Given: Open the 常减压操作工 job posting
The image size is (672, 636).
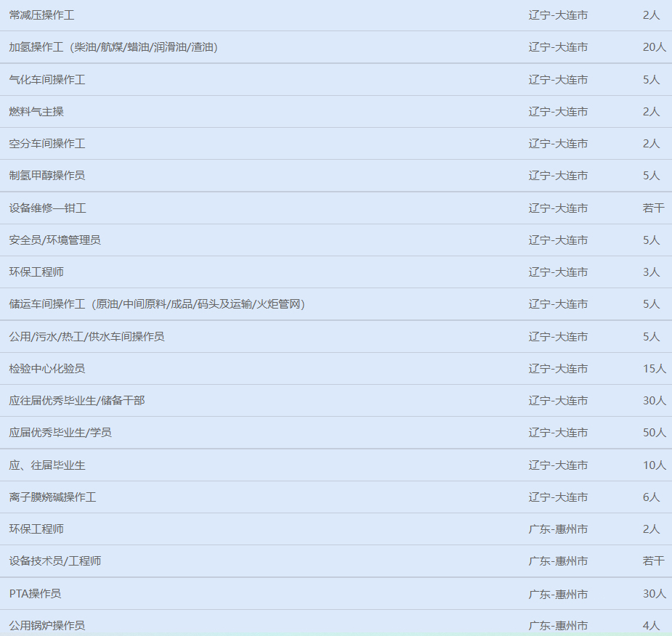Looking at the screenshot, I should [x=42, y=15].
